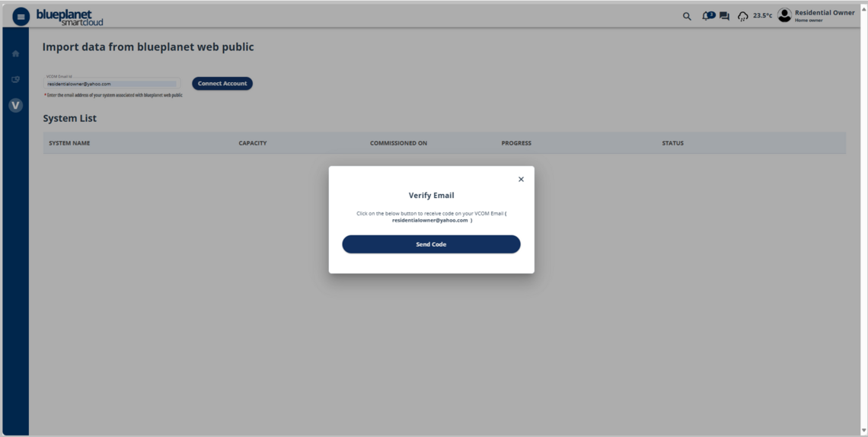The image size is (868, 437).
Task: View notifications via the bell icon
Action: click(x=707, y=16)
